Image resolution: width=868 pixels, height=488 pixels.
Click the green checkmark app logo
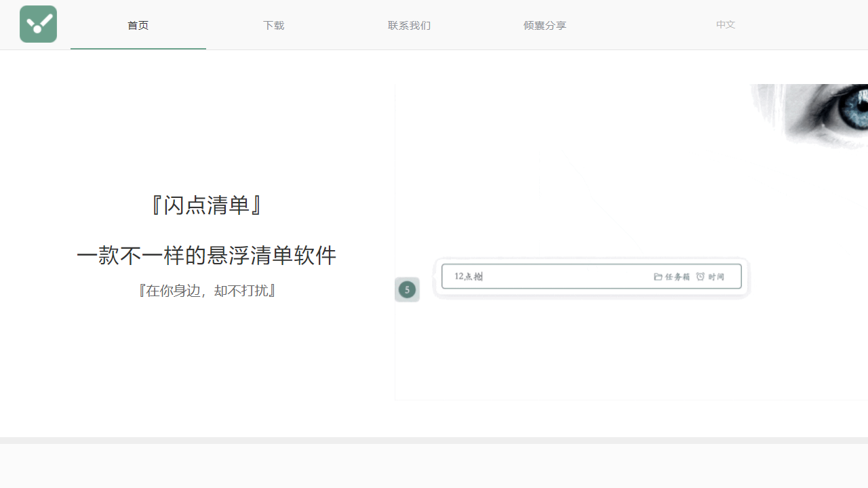(x=38, y=24)
